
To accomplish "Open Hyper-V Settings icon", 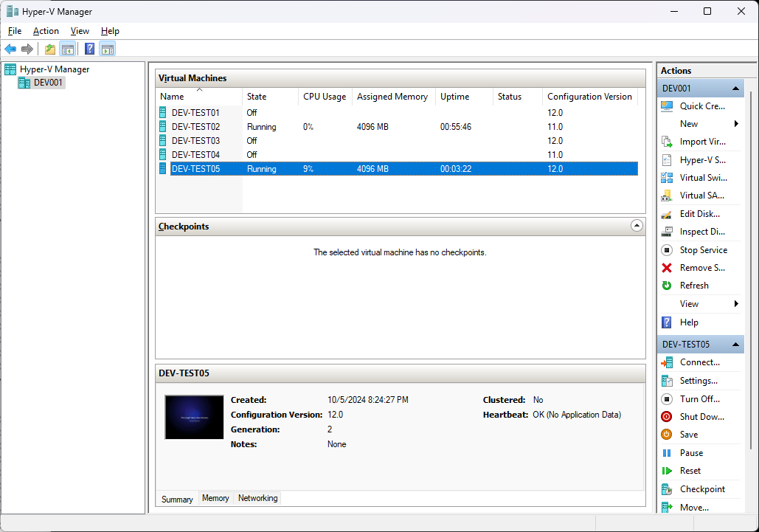I will tap(667, 160).
